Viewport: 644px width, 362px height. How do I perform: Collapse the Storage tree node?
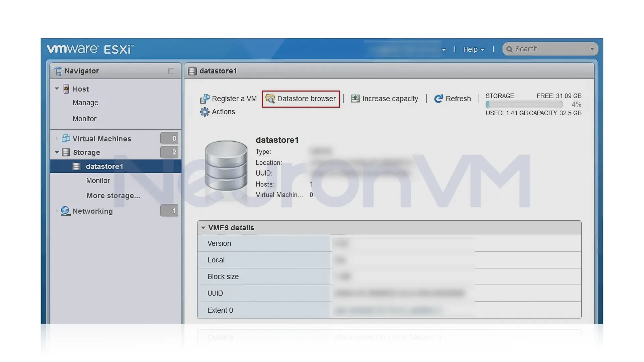[57, 153]
